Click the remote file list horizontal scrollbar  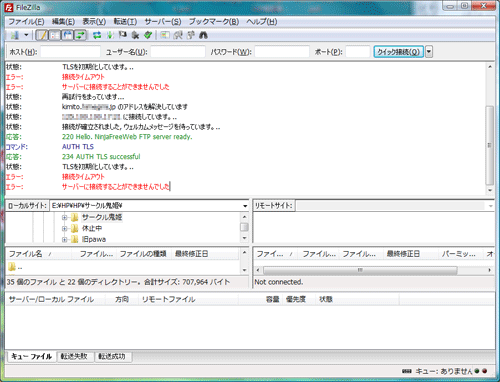coord(360,270)
